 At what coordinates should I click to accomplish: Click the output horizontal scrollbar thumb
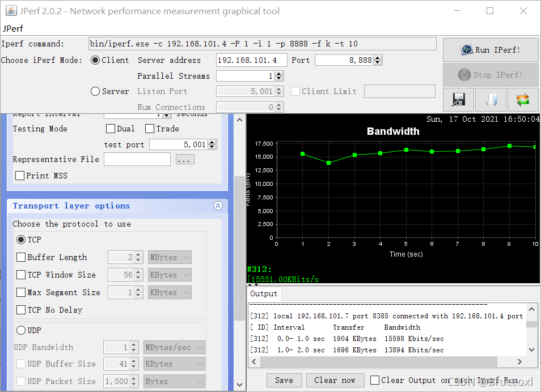point(379,361)
